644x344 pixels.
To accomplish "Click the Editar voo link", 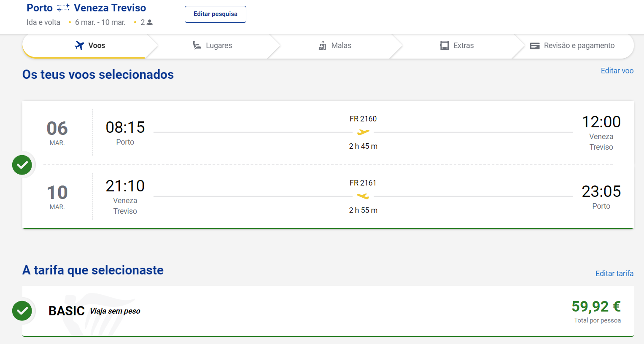I will (x=617, y=71).
